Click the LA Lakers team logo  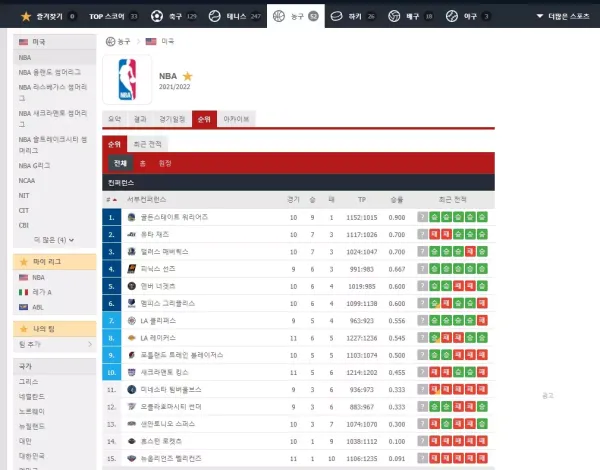coord(132,338)
